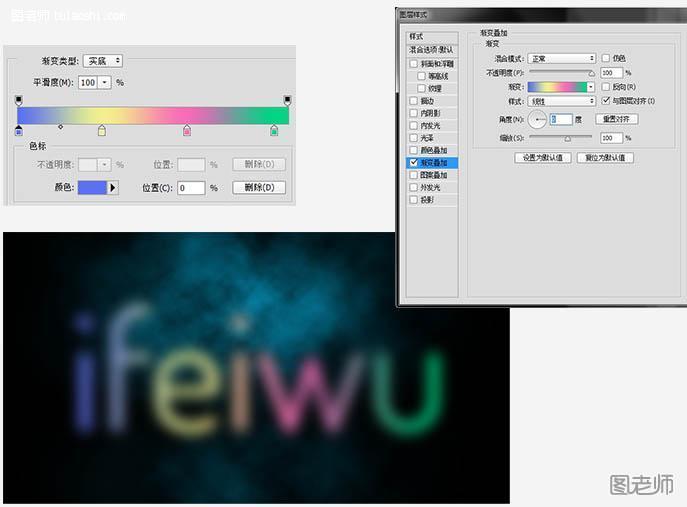
Task: Click the large gradient bar in editor
Action: click(x=153, y=116)
